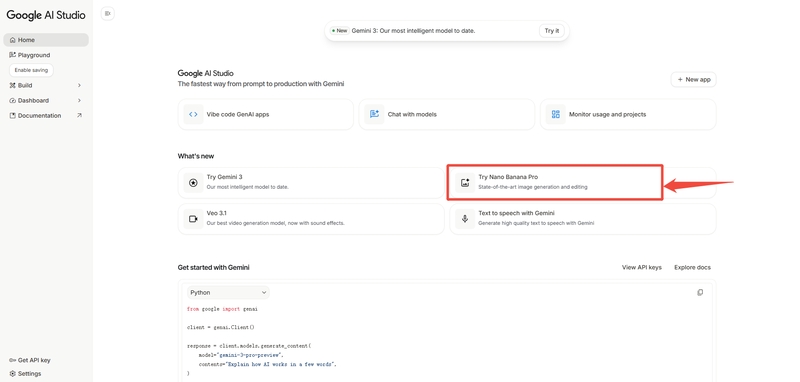Click the fastest way from prompt tagline text

coord(261,84)
